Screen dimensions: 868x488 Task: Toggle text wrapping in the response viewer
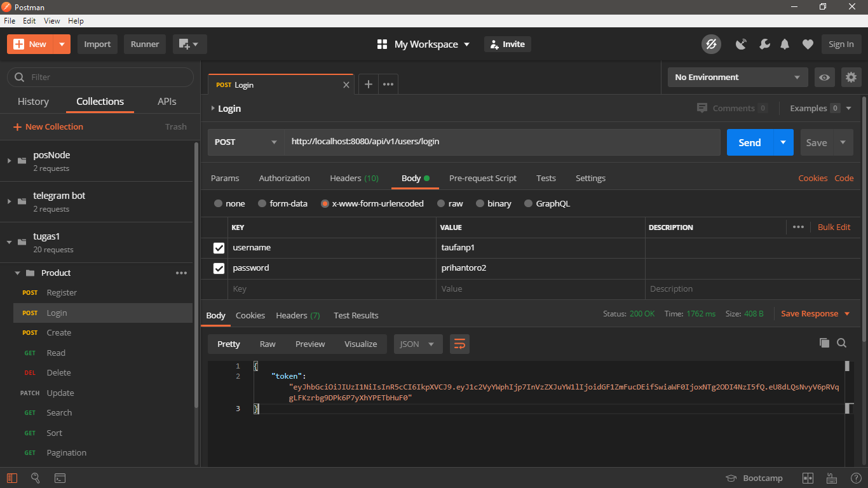tap(460, 344)
